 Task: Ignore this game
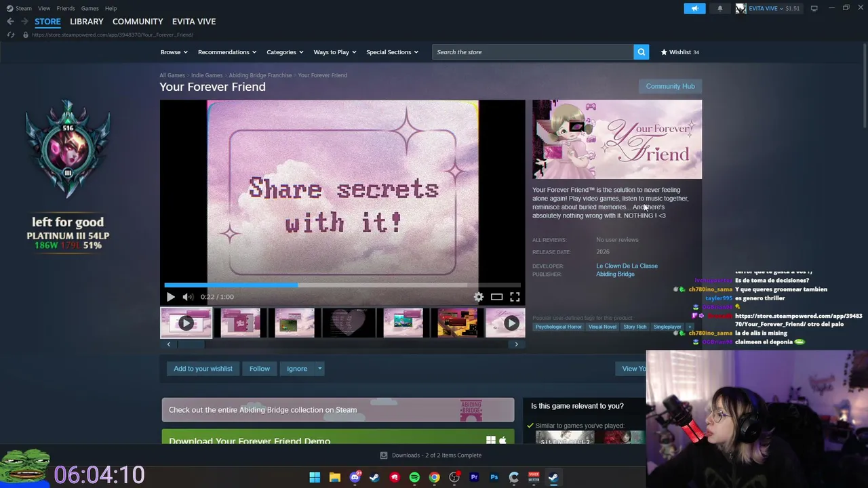[297, 369]
